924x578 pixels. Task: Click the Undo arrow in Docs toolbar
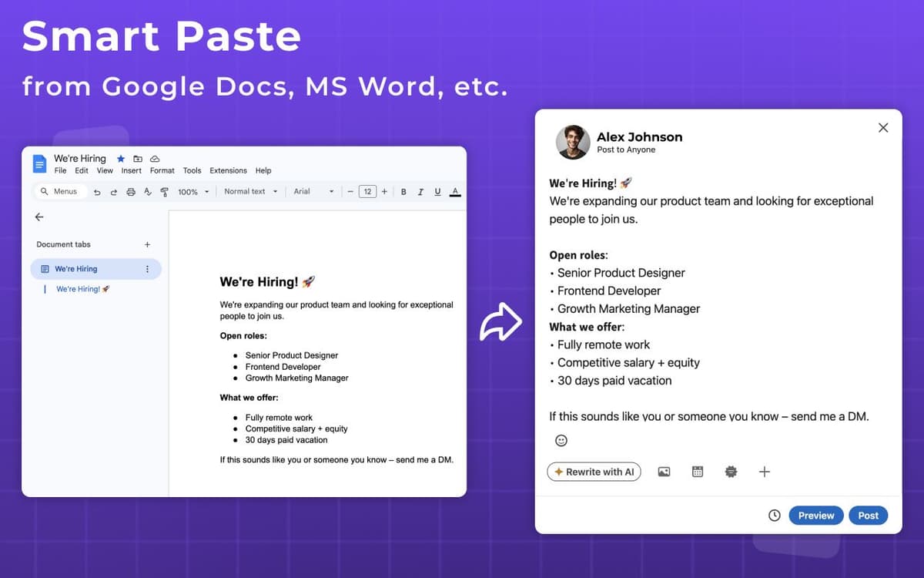point(97,192)
